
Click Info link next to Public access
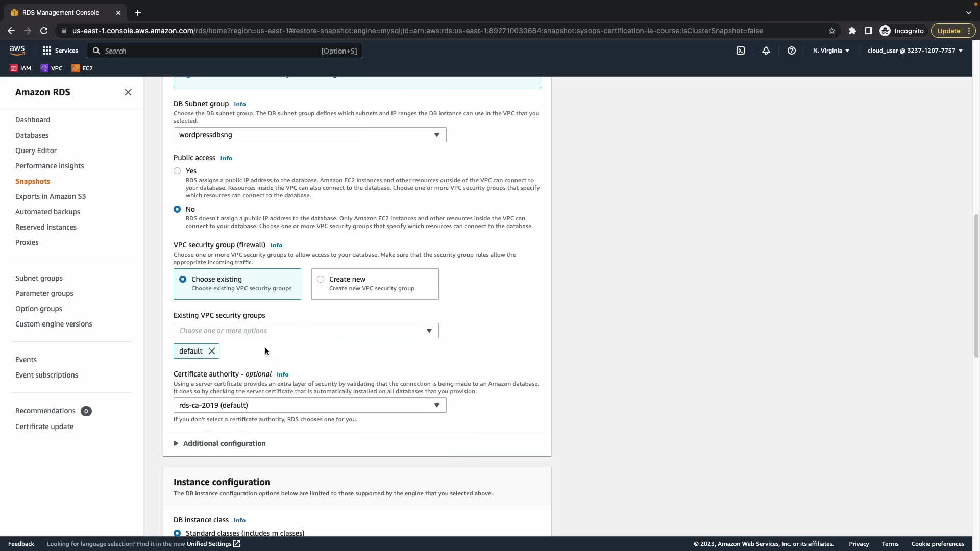(226, 158)
